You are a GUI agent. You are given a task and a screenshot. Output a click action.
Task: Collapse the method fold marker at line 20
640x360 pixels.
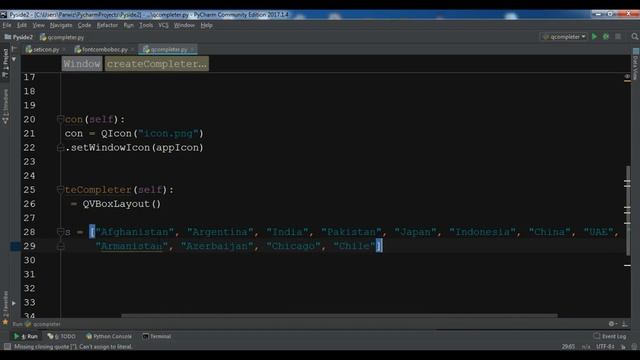tap(60, 119)
